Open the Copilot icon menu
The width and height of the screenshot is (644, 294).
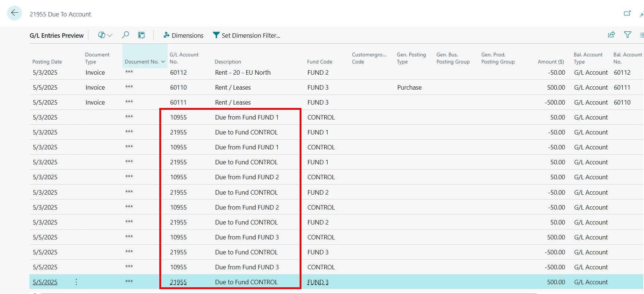(105, 35)
